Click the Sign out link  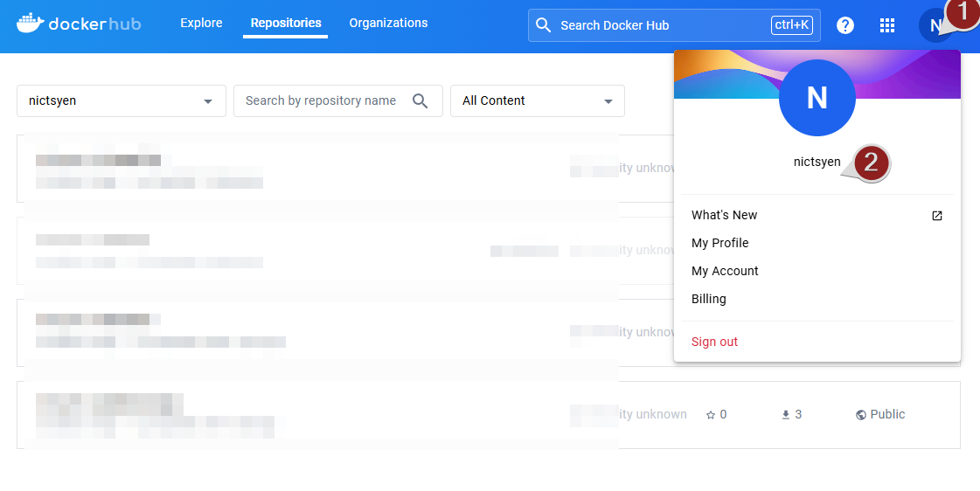click(x=714, y=342)
